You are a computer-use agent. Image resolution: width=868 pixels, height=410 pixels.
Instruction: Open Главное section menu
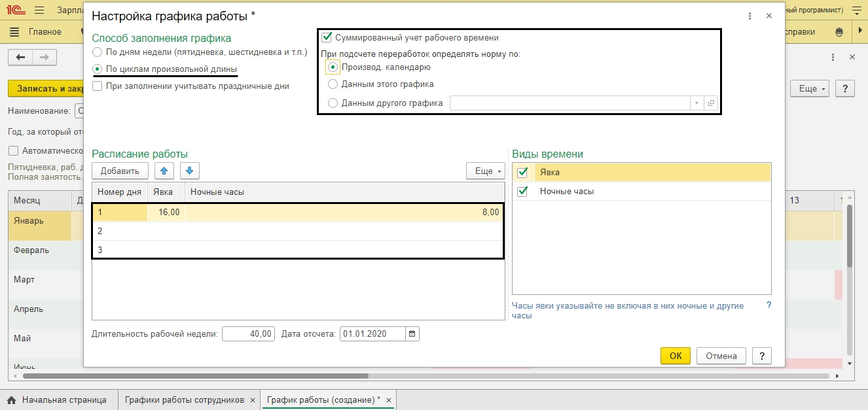coord(45,31)
